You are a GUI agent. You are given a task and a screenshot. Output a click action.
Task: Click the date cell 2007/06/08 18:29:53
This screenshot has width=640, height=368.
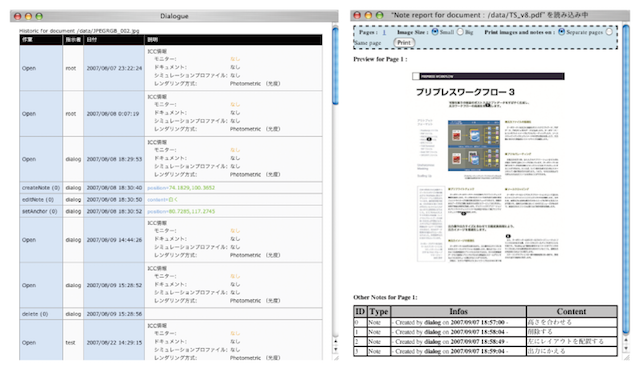[x=114, y=159]
